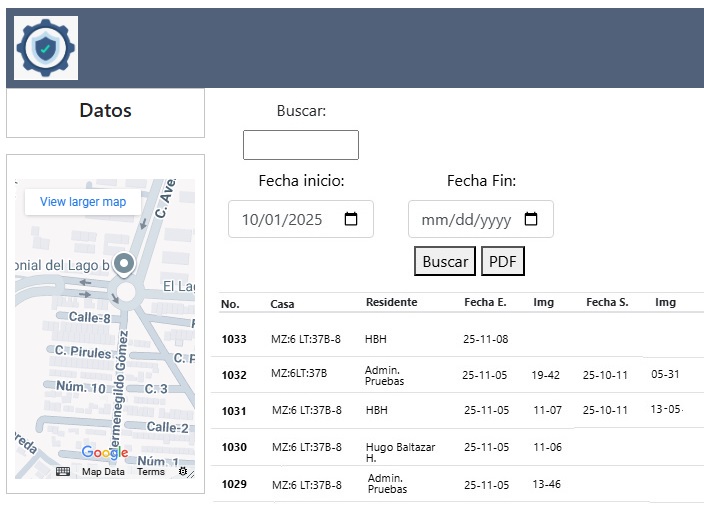
Task: Open Map Data link on map
Action: pyautogui.click(x=103, y=472)
